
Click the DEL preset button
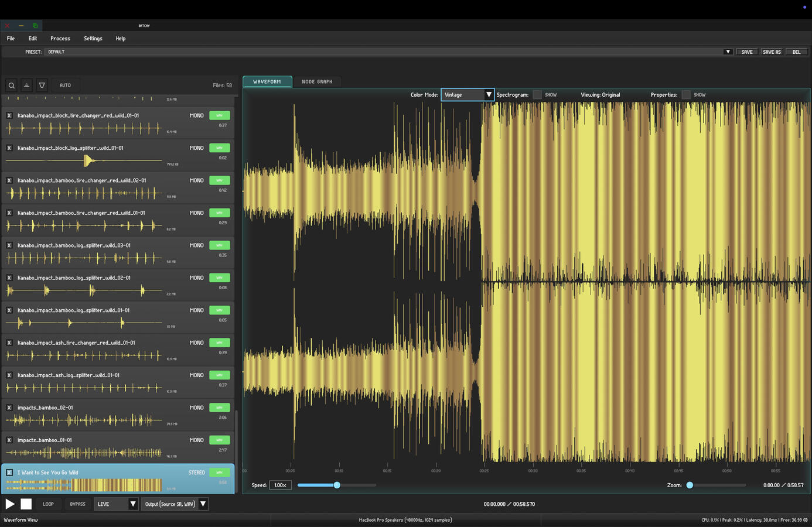(x=796, y=52)
